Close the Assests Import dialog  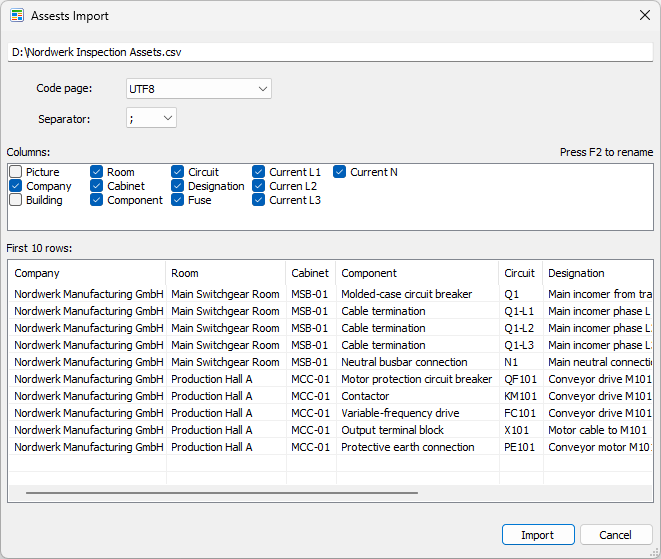(645, 15)
